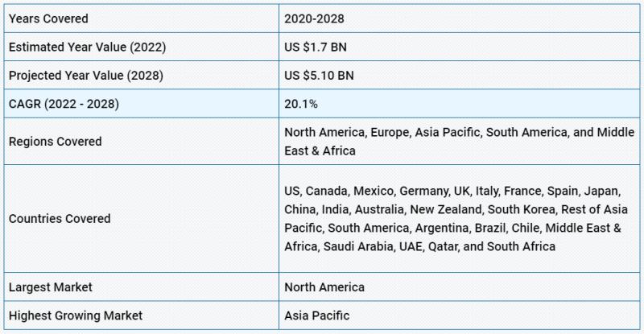The width and height of the screenshot is (644, 334).
Task: Click the 'Countries Covered' row label
Action: 60,218
